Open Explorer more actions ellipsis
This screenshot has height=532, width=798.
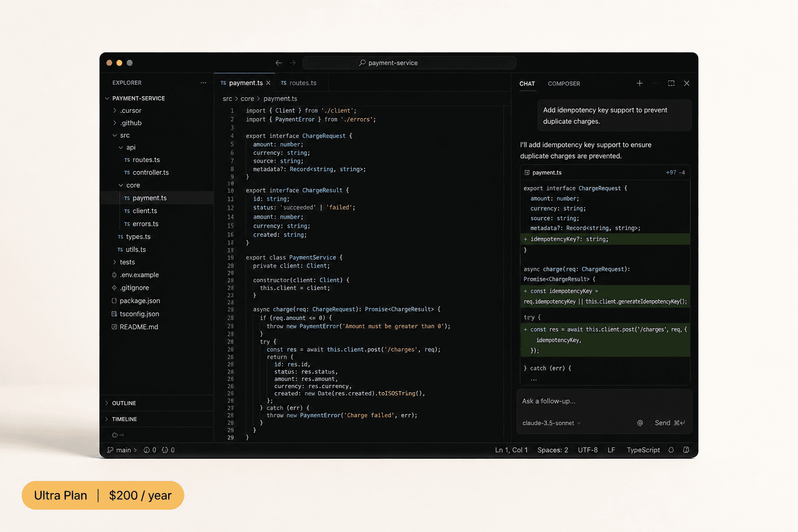pyautogui.click(x=203, y=83)
